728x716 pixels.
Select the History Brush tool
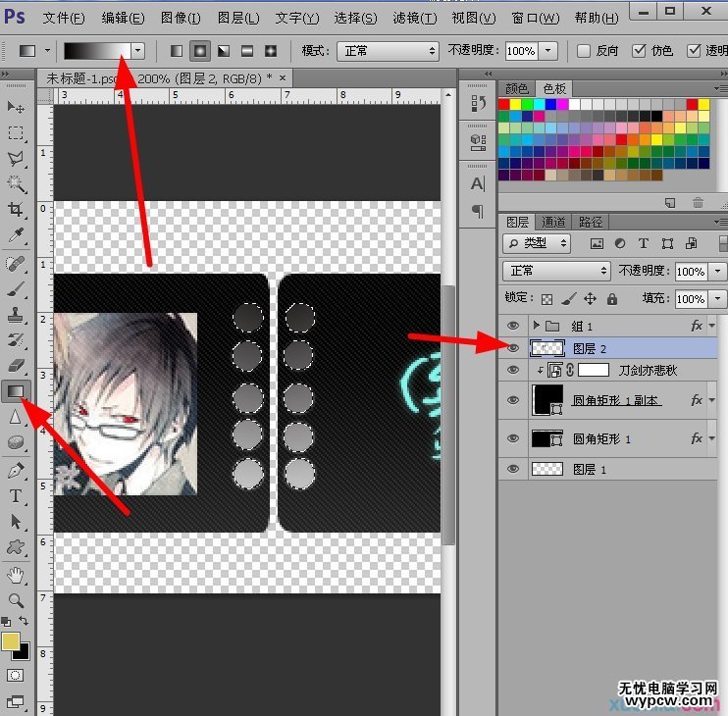pyautogui.click(x=16, y=341)
